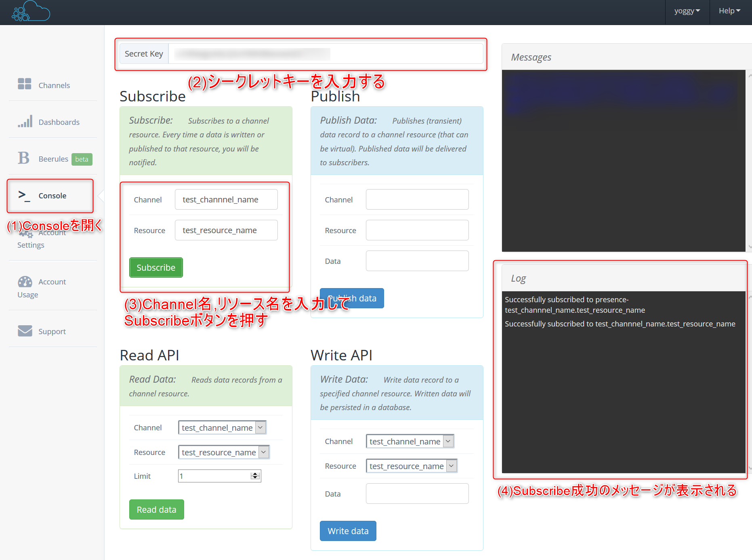The height and width of the screenshot is (560, 752).
Task: Open Account Usage via the gauge icon
Action: (25, 282)
